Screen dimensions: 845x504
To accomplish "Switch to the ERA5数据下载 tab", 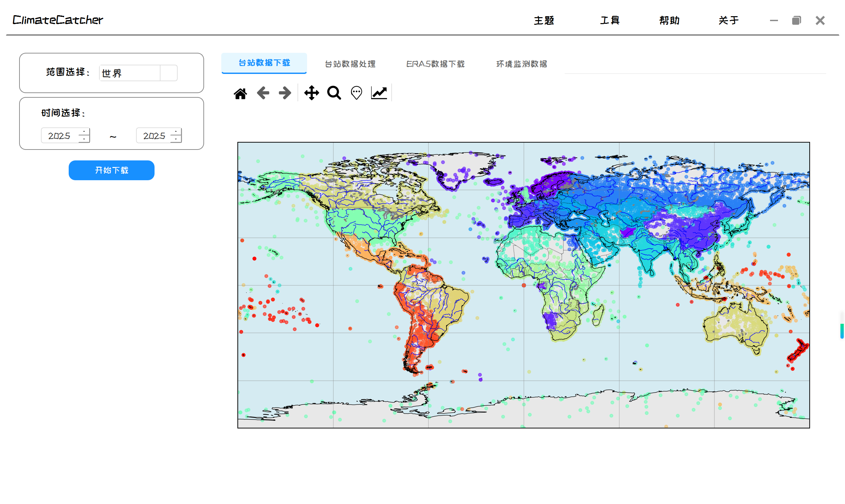I will point(435,64).
